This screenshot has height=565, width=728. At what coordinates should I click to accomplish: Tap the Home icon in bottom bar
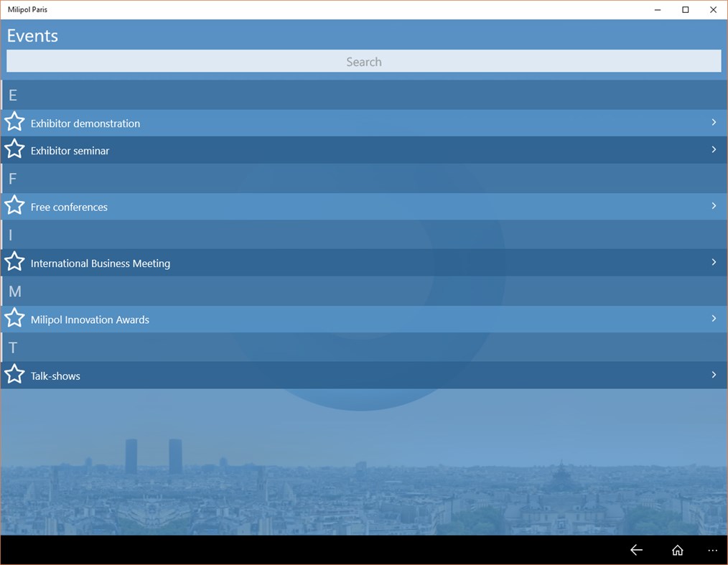pos(677,549)
